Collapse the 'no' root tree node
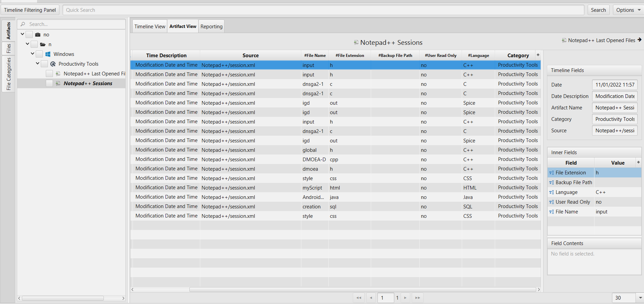 point(22,34)
